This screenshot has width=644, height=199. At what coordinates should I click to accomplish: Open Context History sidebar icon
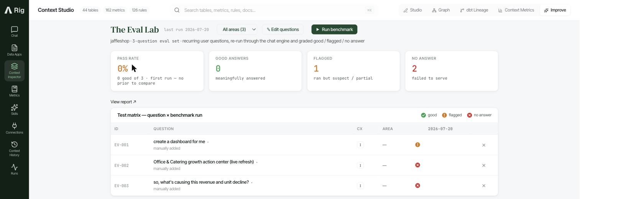tap(14, 149)
